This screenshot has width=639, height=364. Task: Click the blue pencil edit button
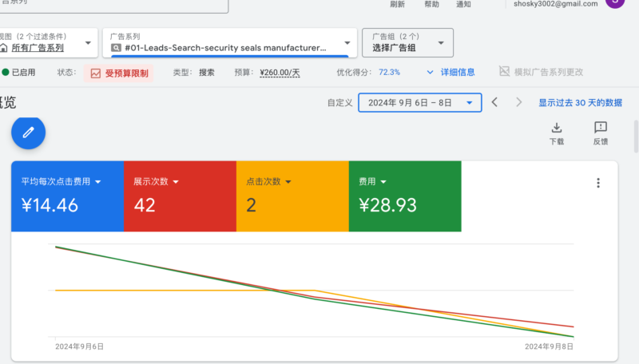click(28, 133)
